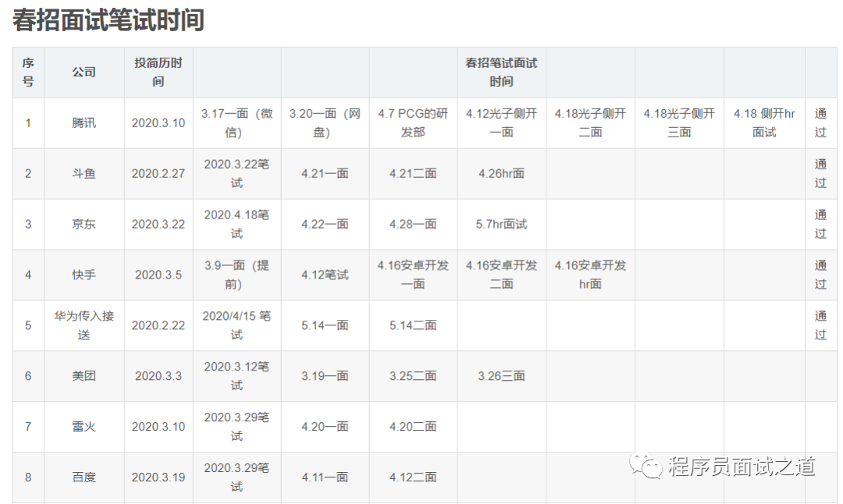Click the 序号 column header
This screenshot has width=843, height=504.
point(28,72)
